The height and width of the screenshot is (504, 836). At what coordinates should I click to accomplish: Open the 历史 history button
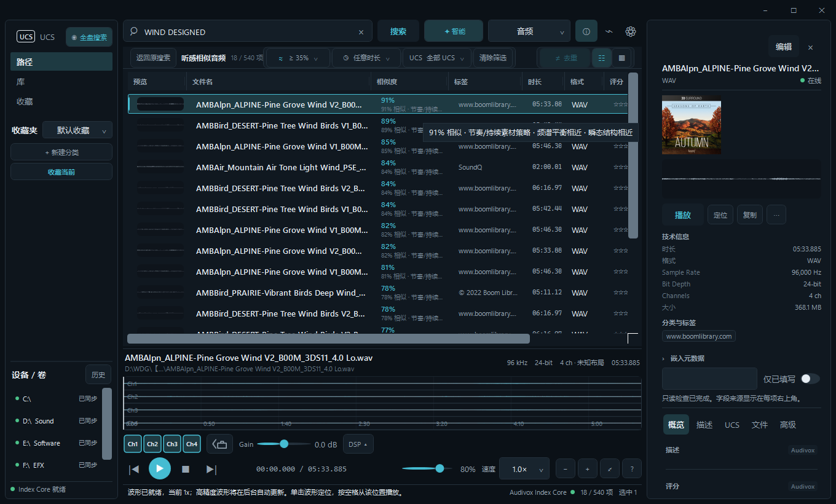[x=98, y=374]
